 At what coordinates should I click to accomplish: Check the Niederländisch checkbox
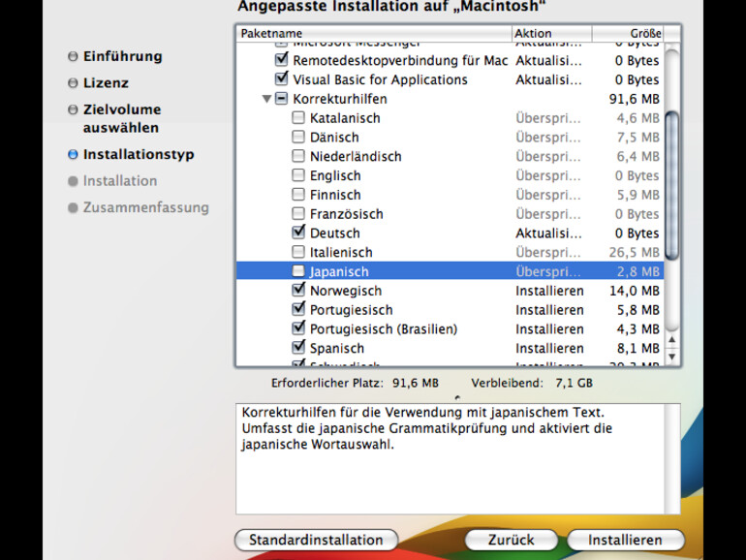[x=298, y=156]
